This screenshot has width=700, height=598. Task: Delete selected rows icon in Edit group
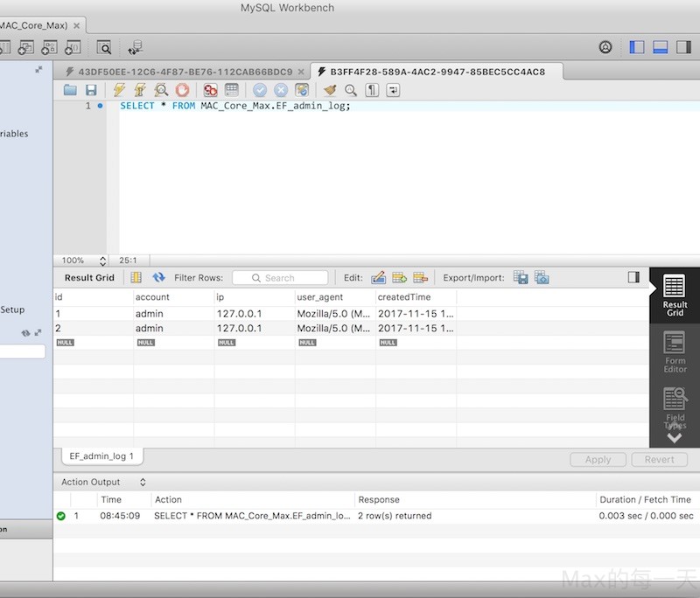pos(420,277)
